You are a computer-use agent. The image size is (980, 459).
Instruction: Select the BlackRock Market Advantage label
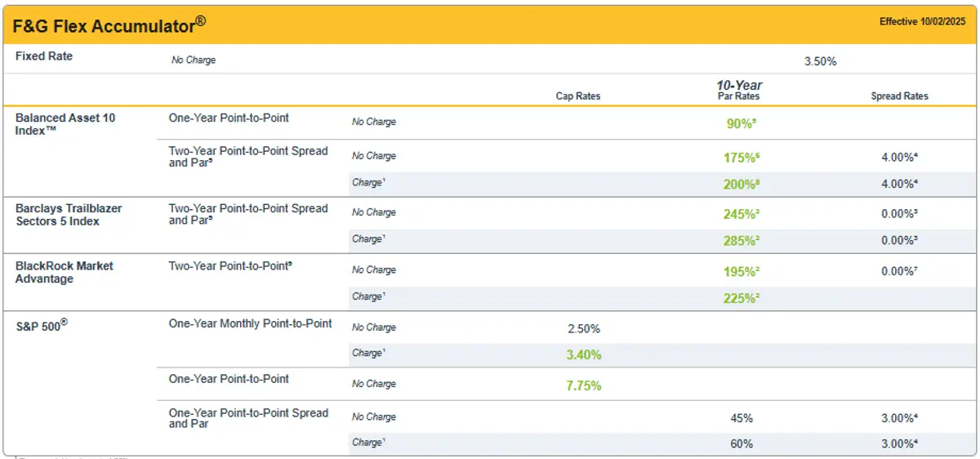[65, 272]
